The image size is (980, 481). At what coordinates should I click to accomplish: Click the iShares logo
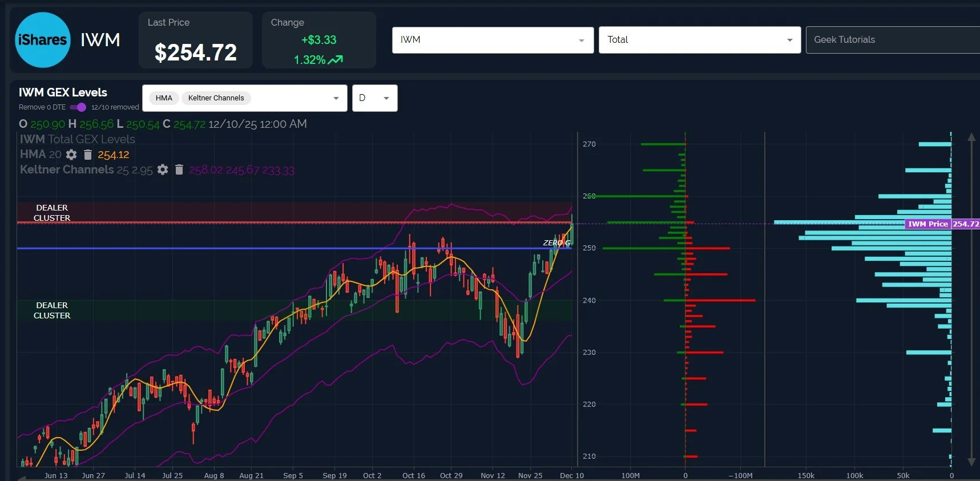(x=43, y=40)
